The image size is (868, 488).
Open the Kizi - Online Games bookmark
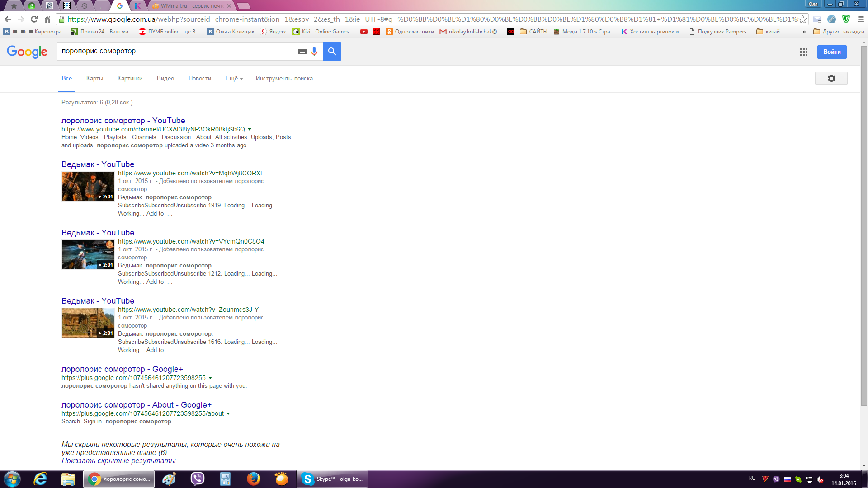[324, 32]
